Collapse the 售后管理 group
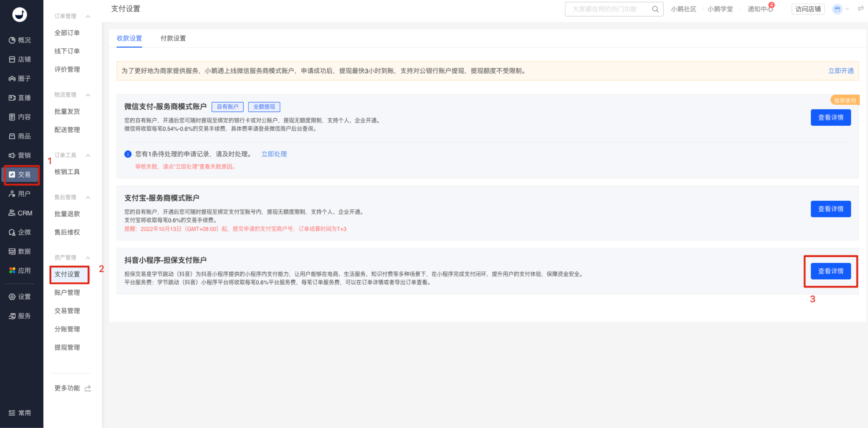This screenshot has height=428, width=868. (x=88, y=198)
